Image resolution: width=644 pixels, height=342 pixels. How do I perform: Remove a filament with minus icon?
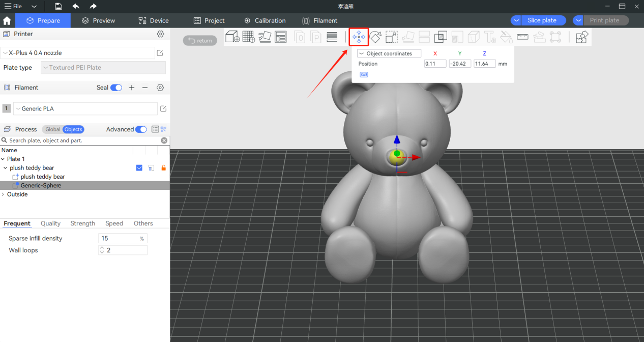145,88
